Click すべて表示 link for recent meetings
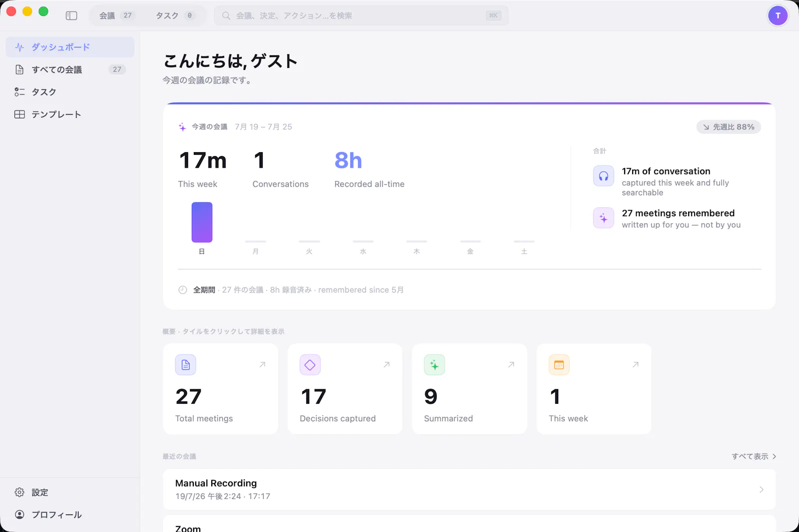 (754, 456)
